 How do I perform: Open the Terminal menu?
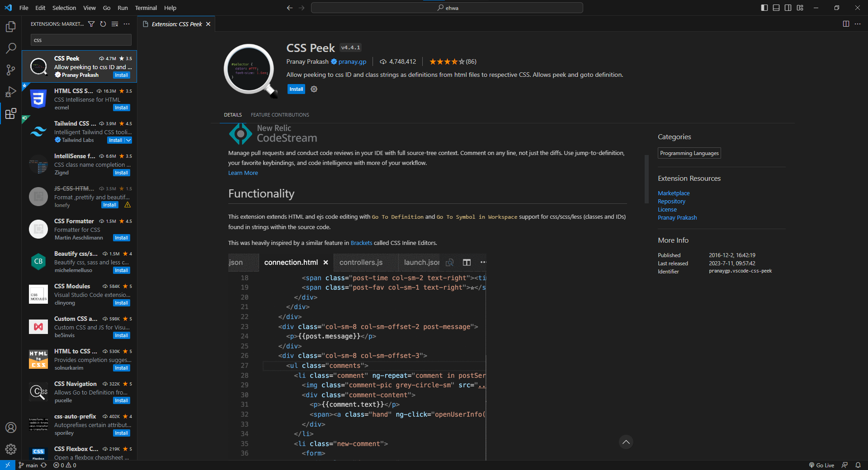[x=146, y=8]
